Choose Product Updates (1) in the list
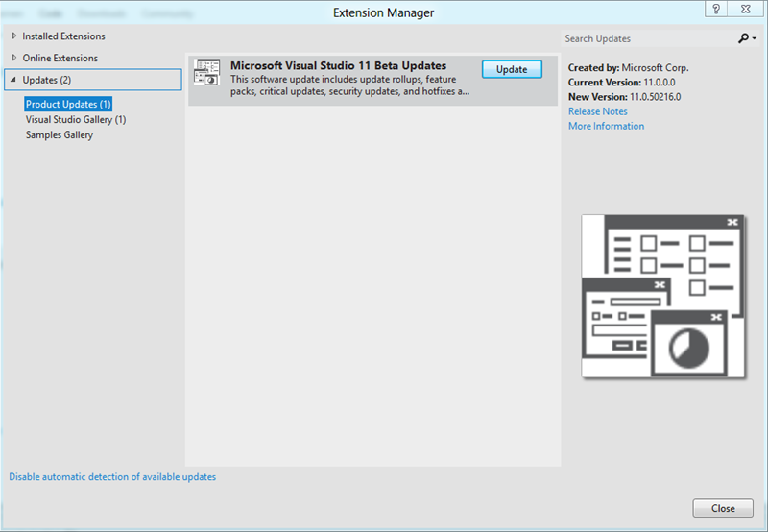 pos(68,104)
